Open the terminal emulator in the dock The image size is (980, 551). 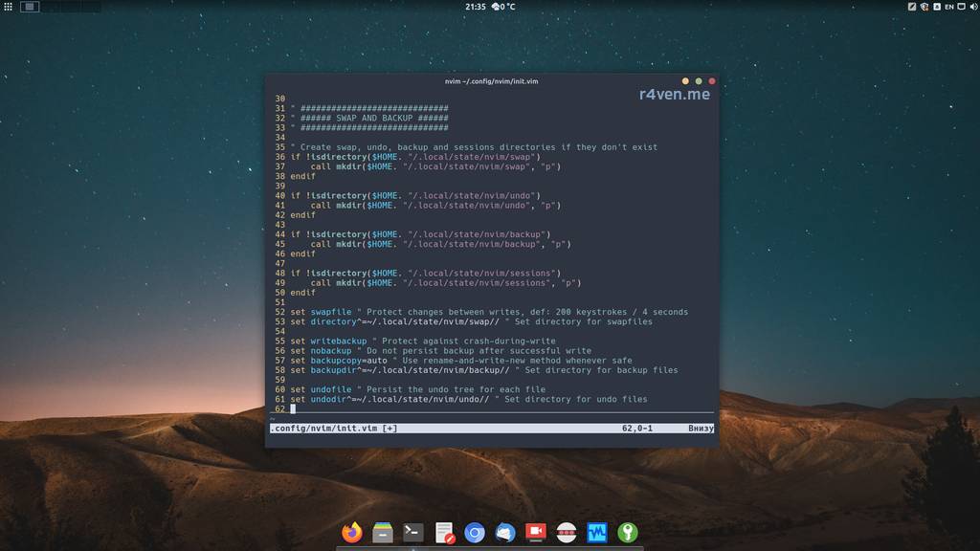(412, 533)
